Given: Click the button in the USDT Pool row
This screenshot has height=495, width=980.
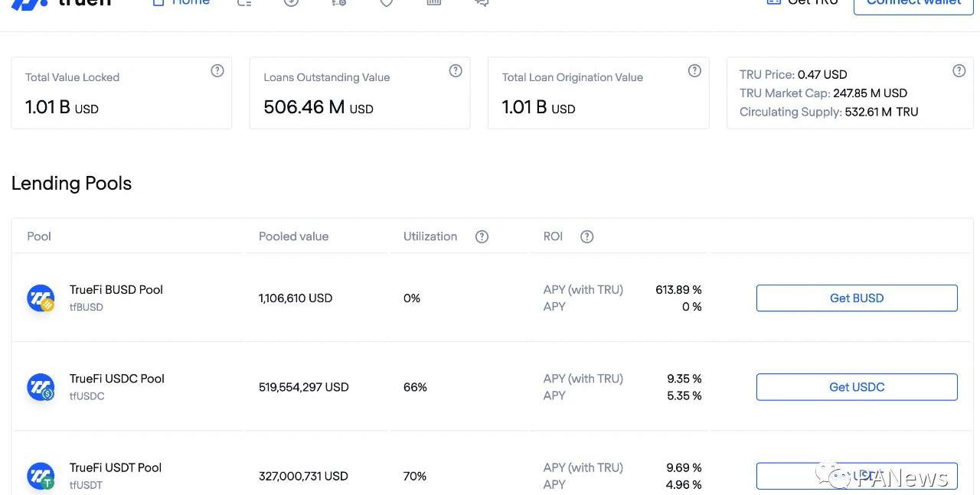Looking at the screenshot, I should [x=856, y=475].
